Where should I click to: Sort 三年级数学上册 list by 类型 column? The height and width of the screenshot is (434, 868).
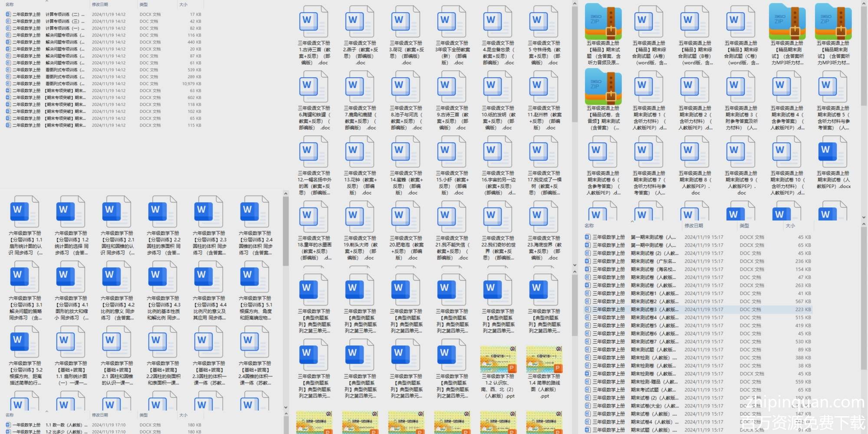[x=744, y=226]
